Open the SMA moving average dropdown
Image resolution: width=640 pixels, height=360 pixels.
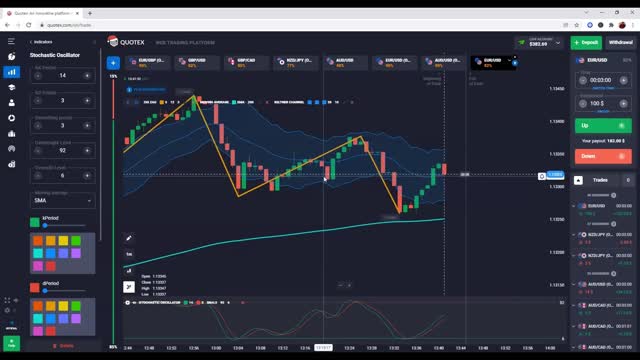tap(62, 200)
